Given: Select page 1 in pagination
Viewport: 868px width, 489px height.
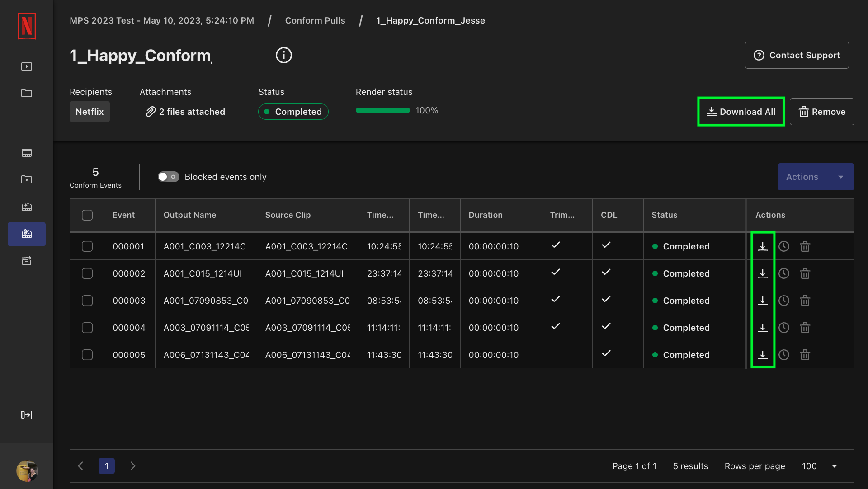Looking at the screenshot, I should click(x=107, y=466).
